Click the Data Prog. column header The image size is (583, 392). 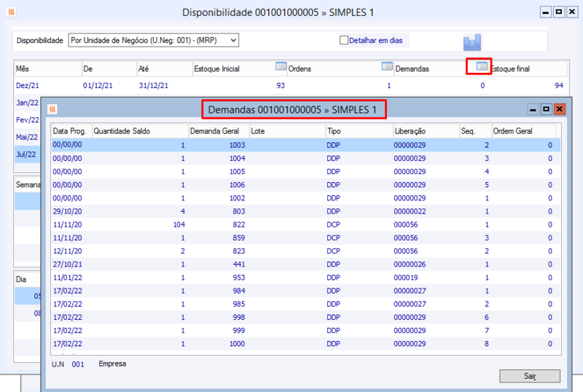coord(70,131)
